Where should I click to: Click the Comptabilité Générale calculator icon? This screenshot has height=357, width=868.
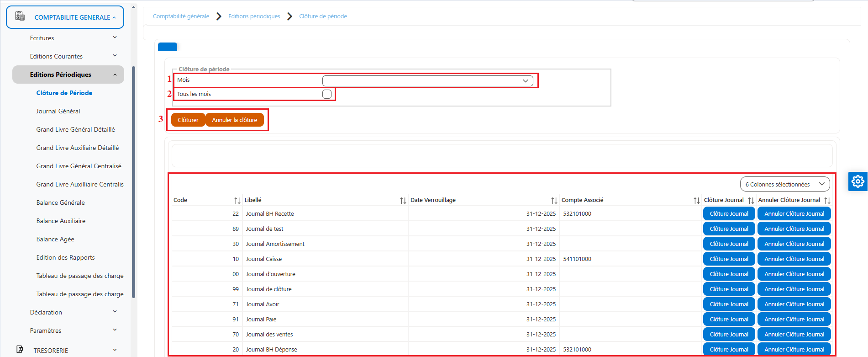pos(20,16)
